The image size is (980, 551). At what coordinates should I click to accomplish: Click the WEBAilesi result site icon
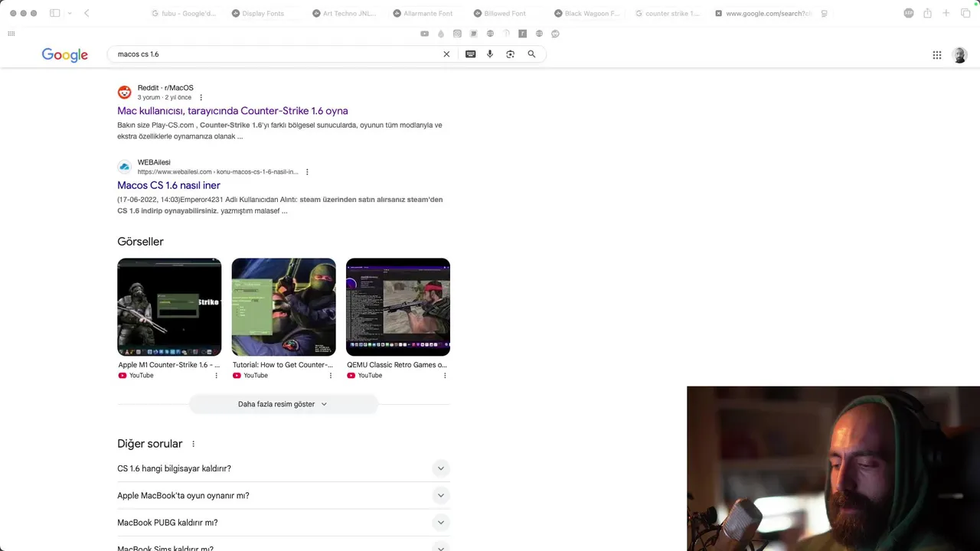click(x=124, y=167)
